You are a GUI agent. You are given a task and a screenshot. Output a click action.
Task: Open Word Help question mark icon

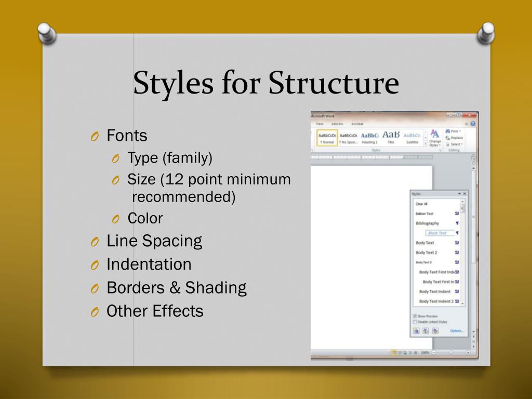tap(473, 124)
